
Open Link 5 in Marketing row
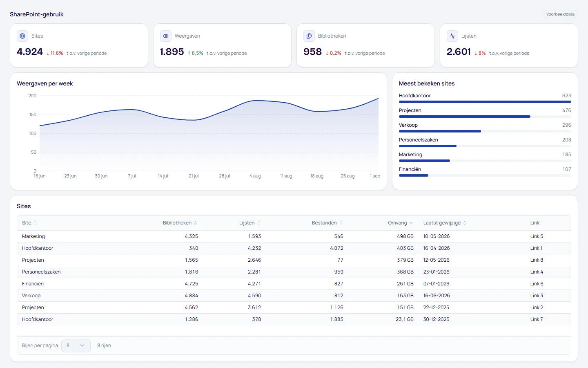tap(537, 236)
